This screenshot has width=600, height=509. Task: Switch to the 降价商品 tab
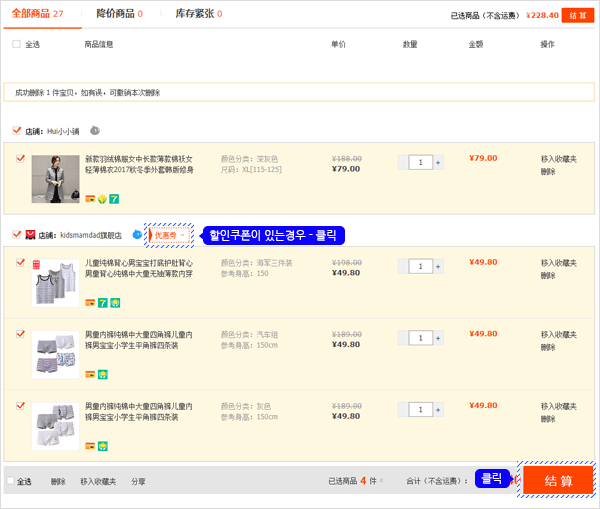[x=118, y=14]
